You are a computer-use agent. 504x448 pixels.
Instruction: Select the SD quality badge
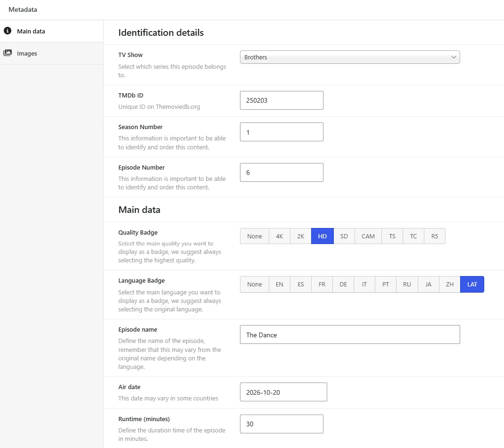[344, 236]
